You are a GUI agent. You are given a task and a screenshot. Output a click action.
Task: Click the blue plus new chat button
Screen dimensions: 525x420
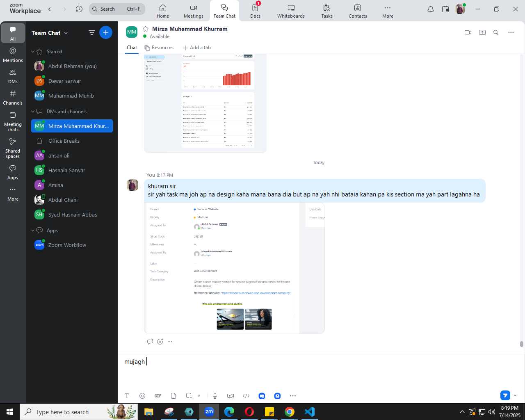(106, 32)
